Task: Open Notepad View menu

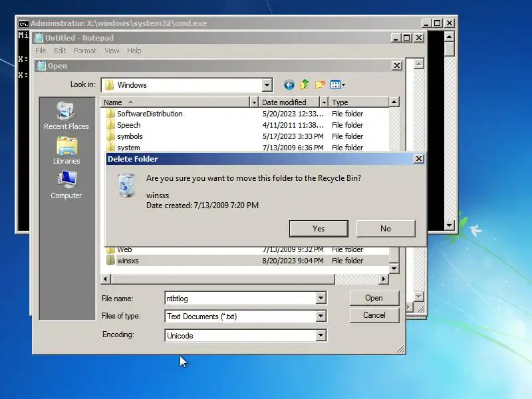Action: click(x=112, y=51)
